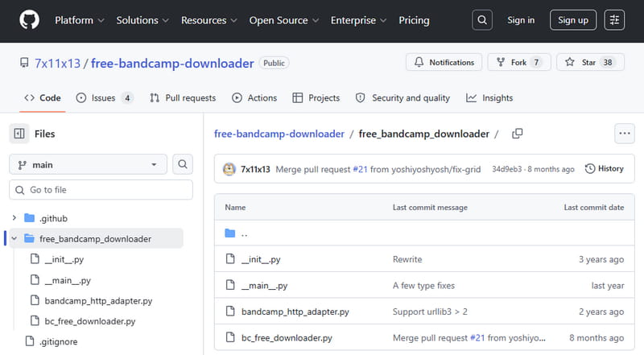Open Security and quality tab
Screen dimensions: 644x355
[403, 97]
